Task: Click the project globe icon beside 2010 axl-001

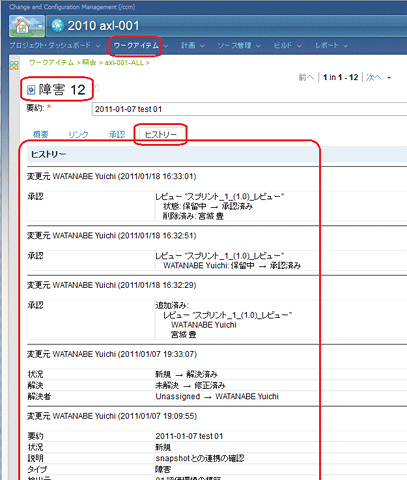Action: (58, 26)
